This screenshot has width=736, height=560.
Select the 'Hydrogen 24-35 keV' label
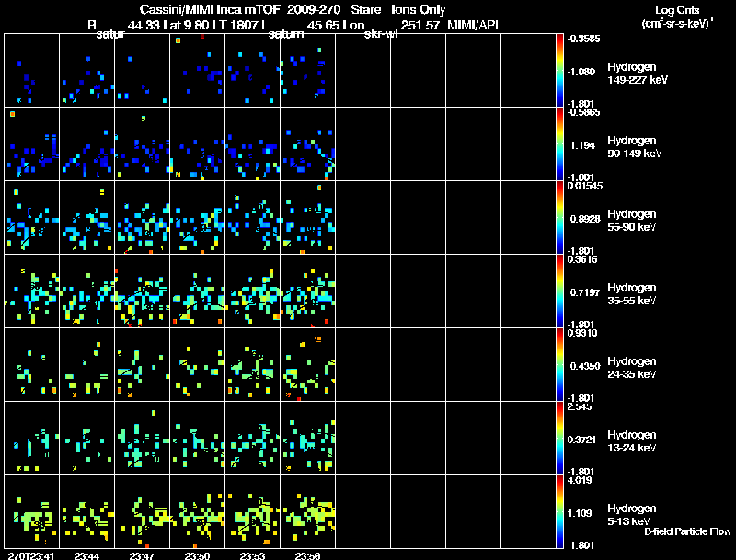pyautogui.click(x=632, y=368)
